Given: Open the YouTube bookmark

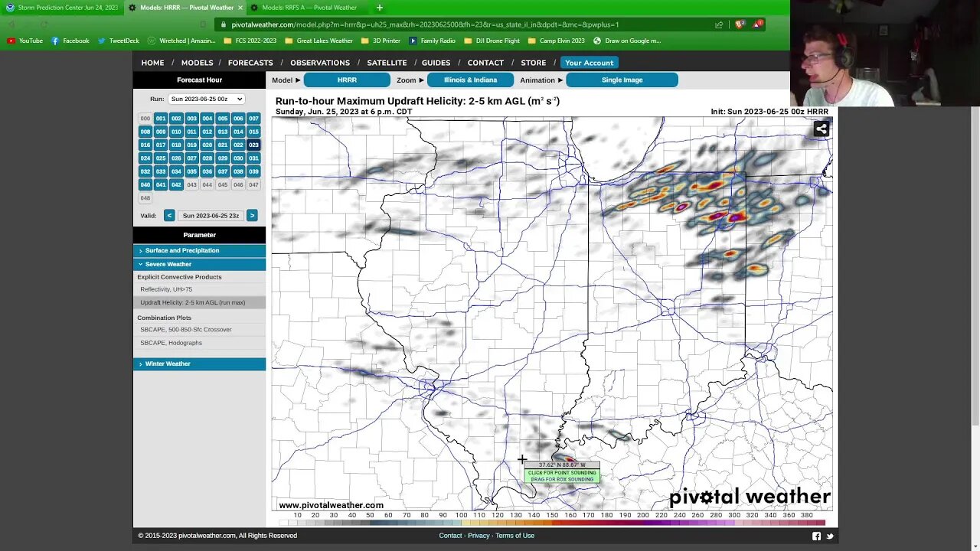Looking at the screenshot, I should click(x=25, y=41).
